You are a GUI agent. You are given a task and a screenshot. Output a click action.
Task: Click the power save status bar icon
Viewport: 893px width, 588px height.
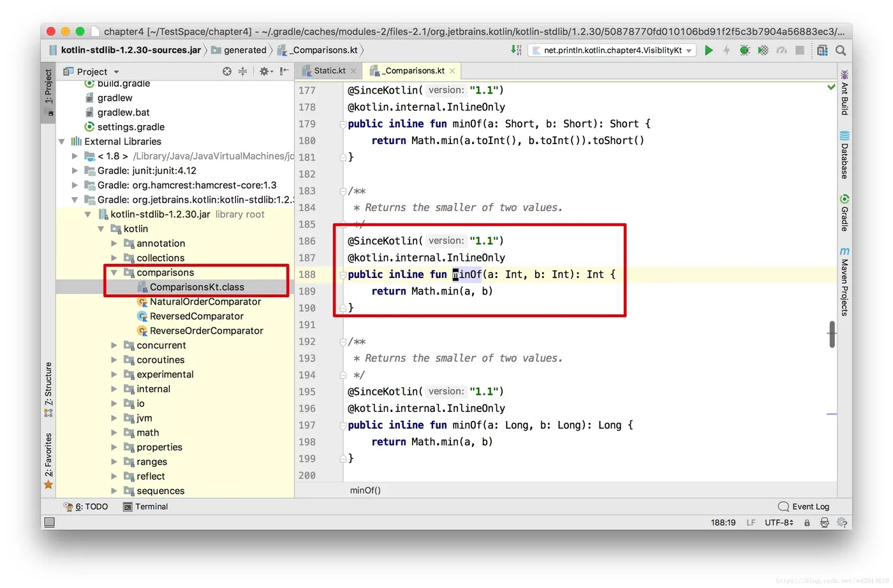pyautogui.click(x=842, y=522)
